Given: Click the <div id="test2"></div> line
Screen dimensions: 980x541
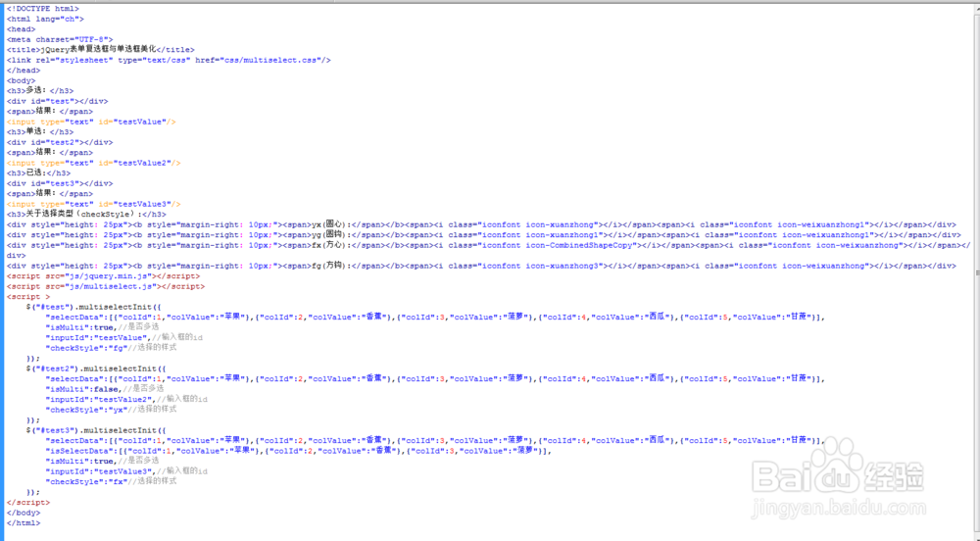Looking at the screenshot, I should coord(60,142).
